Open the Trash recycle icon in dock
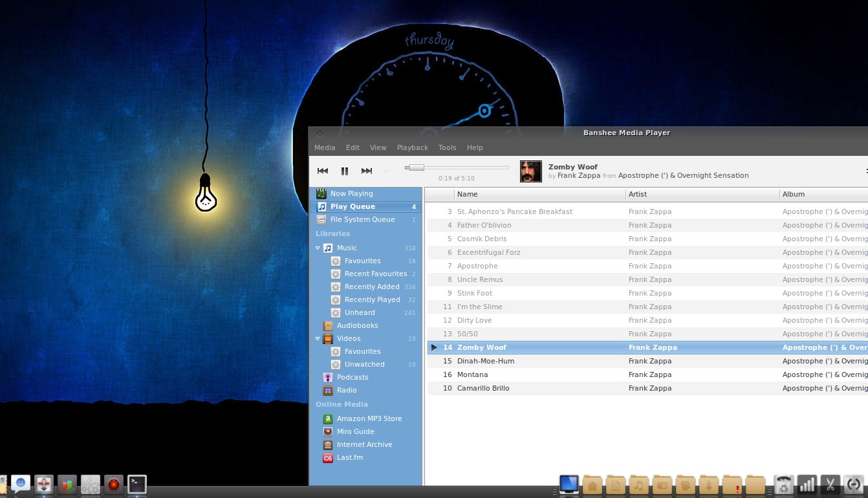Image resolution: width=868 pixels, height=498 pixels. [783, 484]
